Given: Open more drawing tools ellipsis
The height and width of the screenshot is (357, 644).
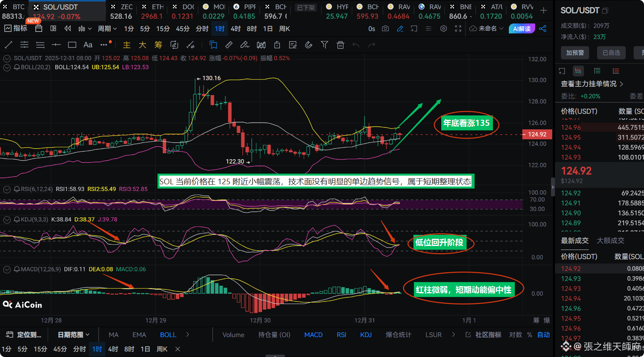Looking at the screenshot, I should coord(104,45).
